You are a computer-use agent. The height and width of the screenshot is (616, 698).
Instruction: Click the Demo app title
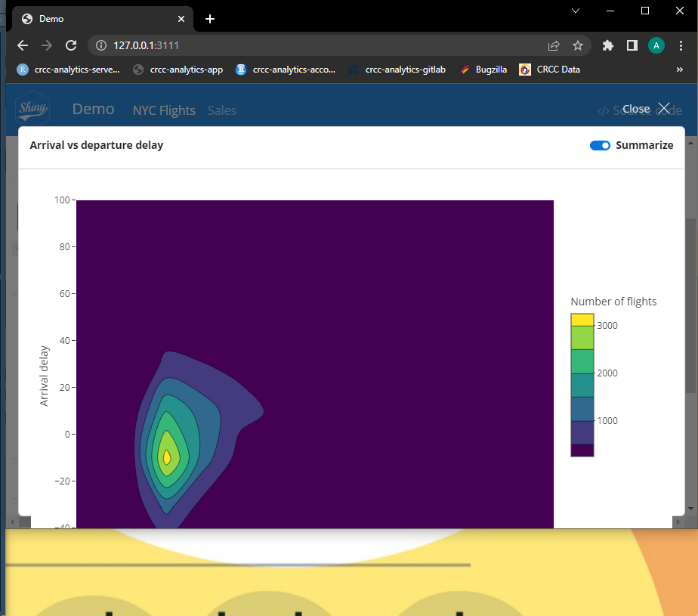tap(94, 109)
